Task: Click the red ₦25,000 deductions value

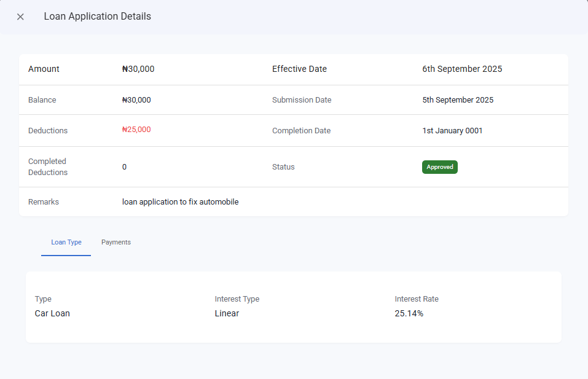Action: pos(136,130)
